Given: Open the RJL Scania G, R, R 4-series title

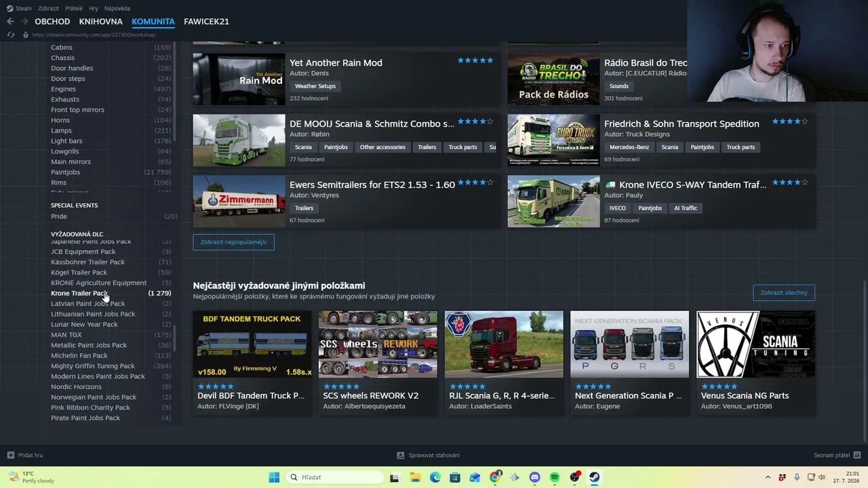Looking at the screenshot, I should point(502,396).
